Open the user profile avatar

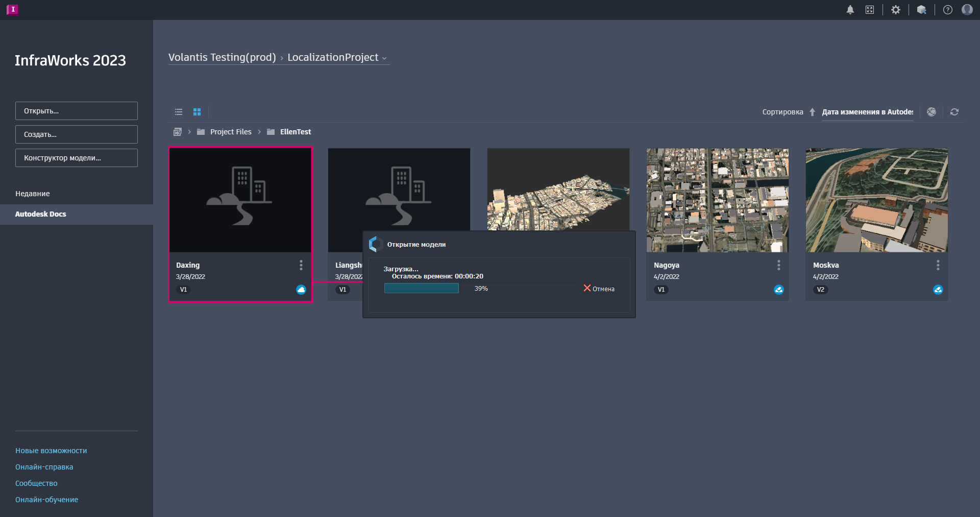(967, 10)
